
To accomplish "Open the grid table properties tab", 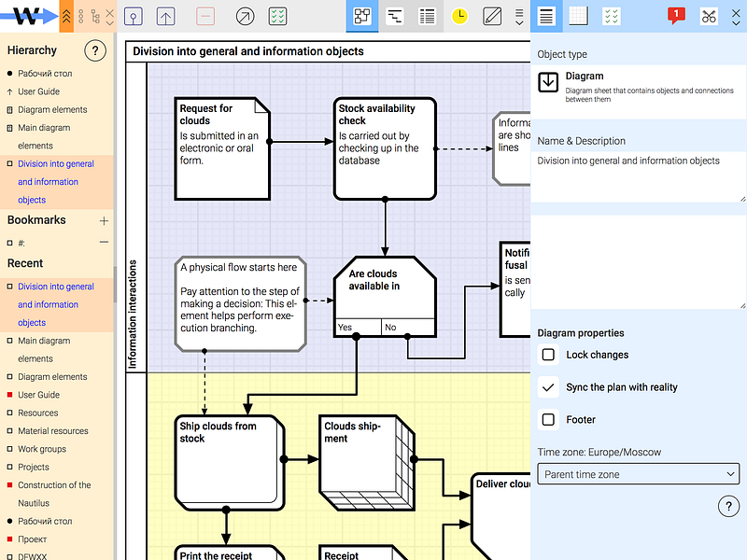I will pyautogui.click(x=578, y=16).
